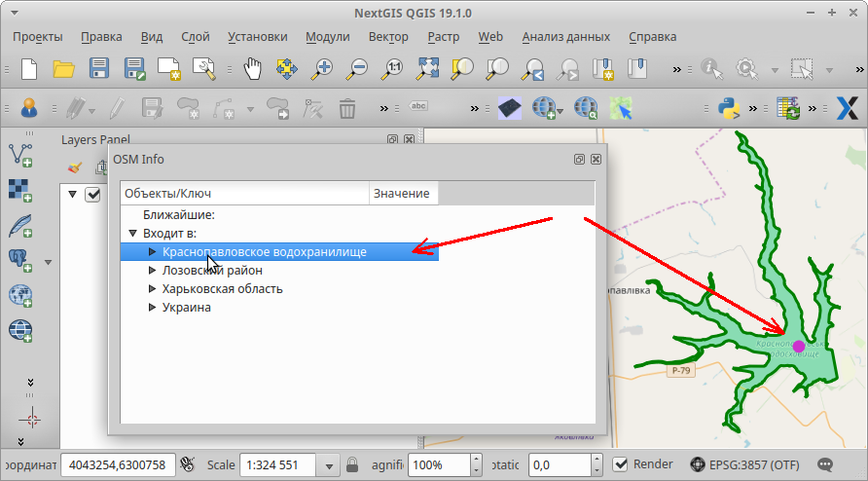This screenshot has width=868, height=481.
Task: Select the Zoom Out magnifier tool
Action: click(x=356, y=69)
